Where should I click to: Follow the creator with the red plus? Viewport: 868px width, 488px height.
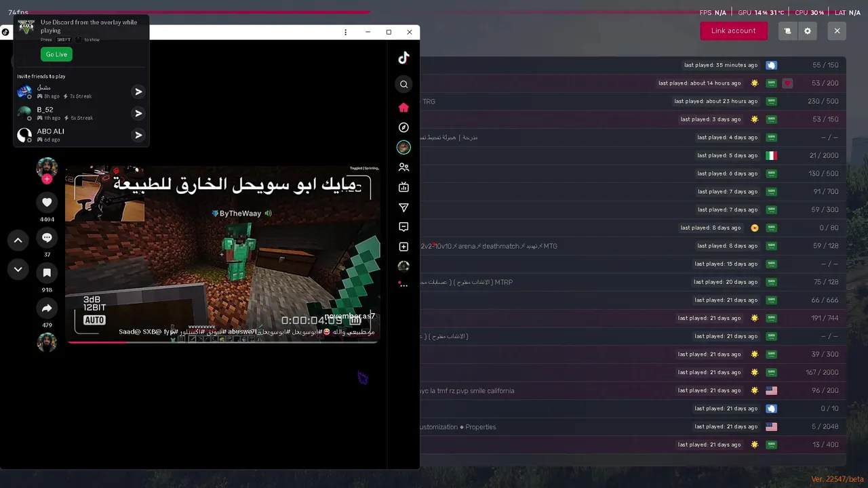pyautogui.click(x=47, y=180)
